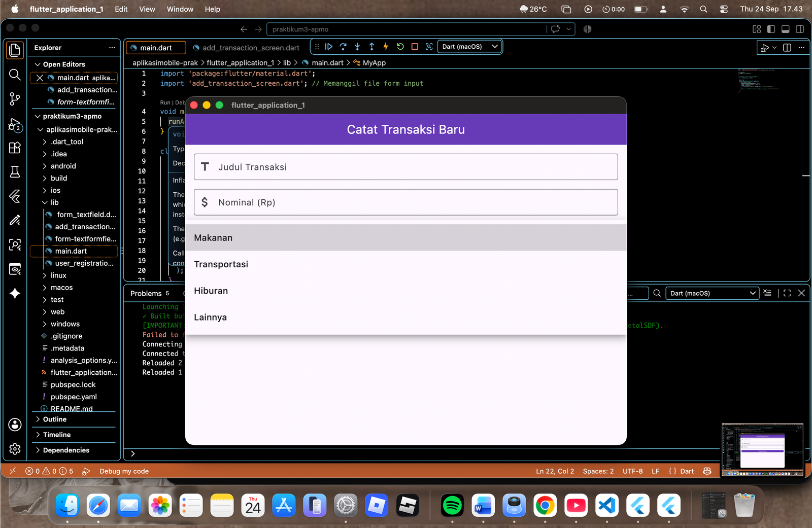Open the Extensions view

[15, 148]
